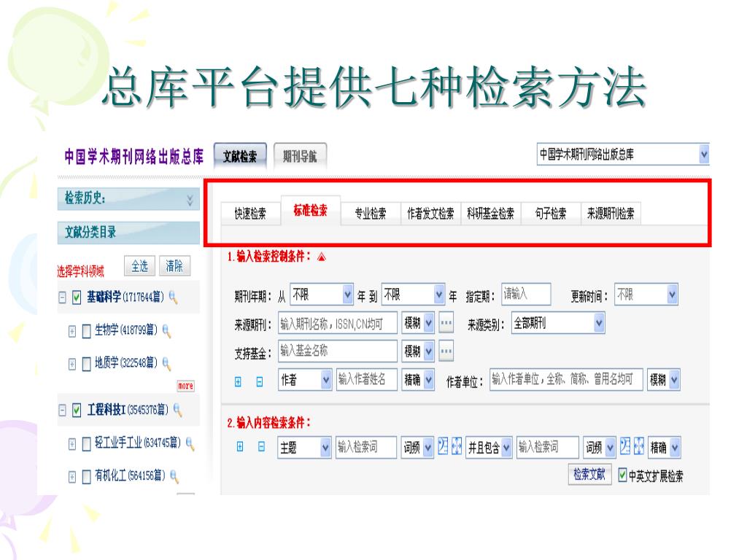Remove a content condition row with minus icon

tap(261, 446)
